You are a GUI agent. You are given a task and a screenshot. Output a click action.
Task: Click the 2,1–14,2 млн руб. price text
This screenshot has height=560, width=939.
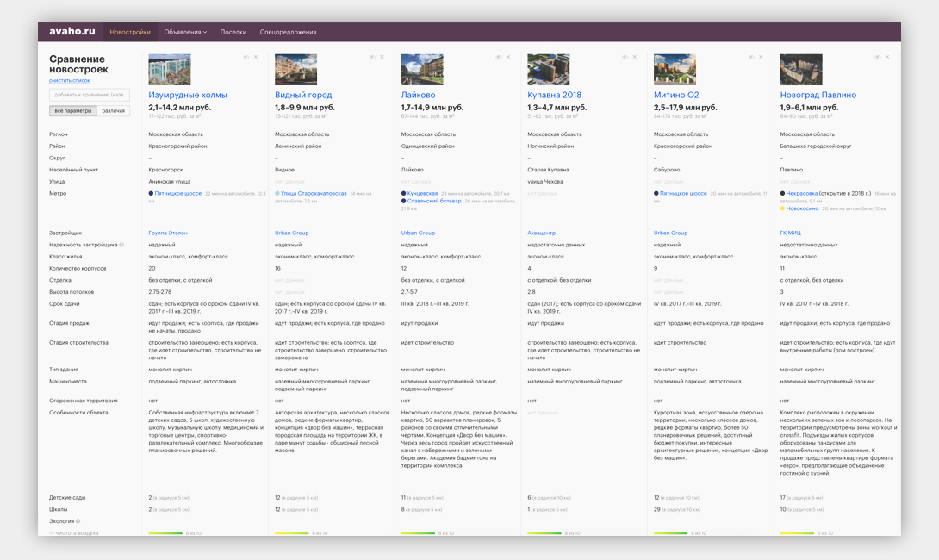[180, 108]
